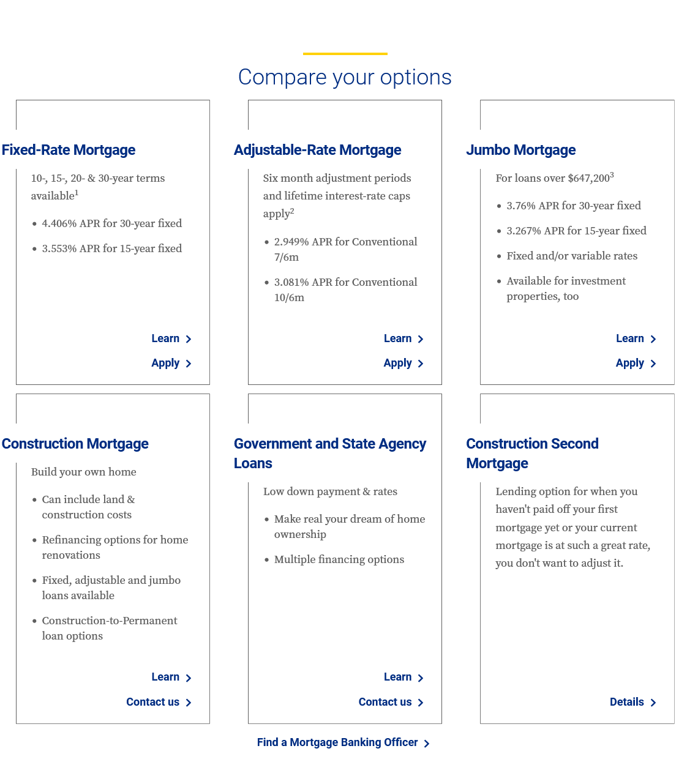
Task: View Details for Construction Second Mortgage
Action: tap(626, 702)
